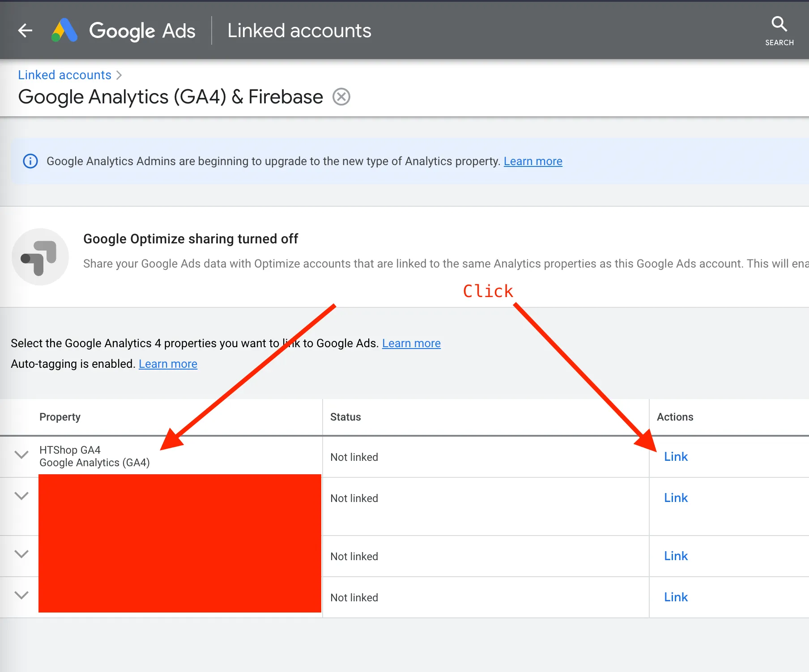This screenshot has height=672, width=809.
Task: Click the Property column header
Action: (60, 417)
